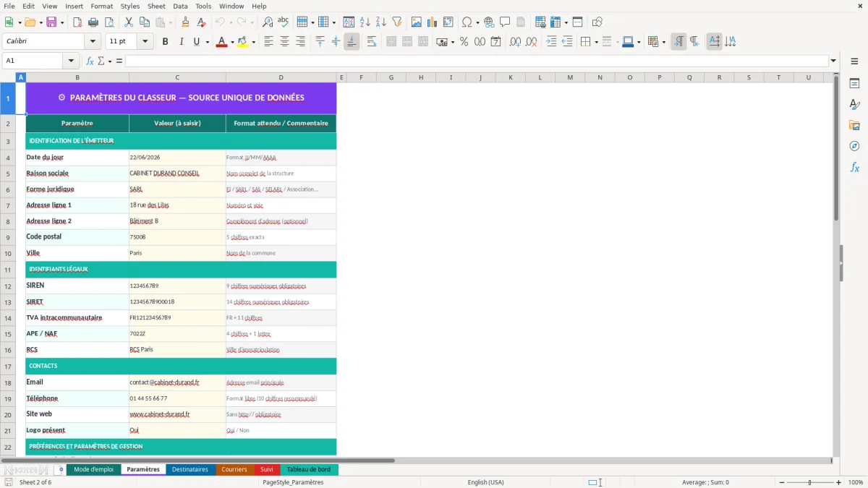The width and height of the screenshot is (868, 488).
Task: Increase the cell indent
Action: click(x=551, y=42)
